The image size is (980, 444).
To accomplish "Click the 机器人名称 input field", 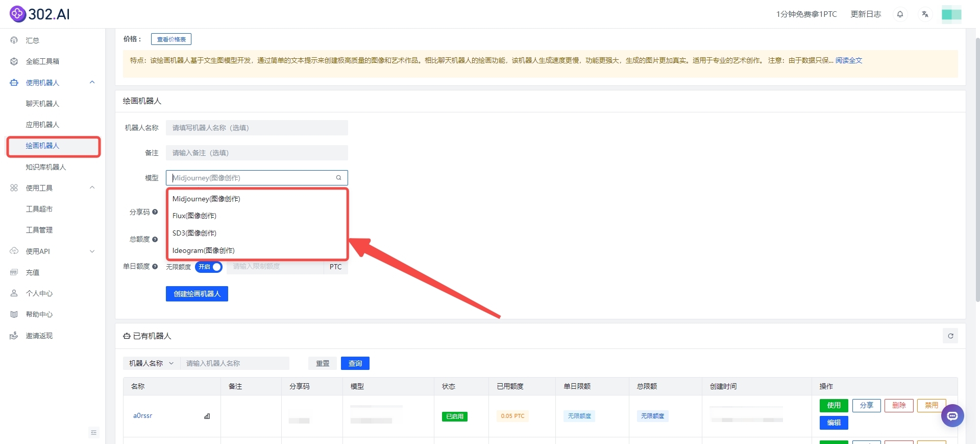I will pos(257,128).
